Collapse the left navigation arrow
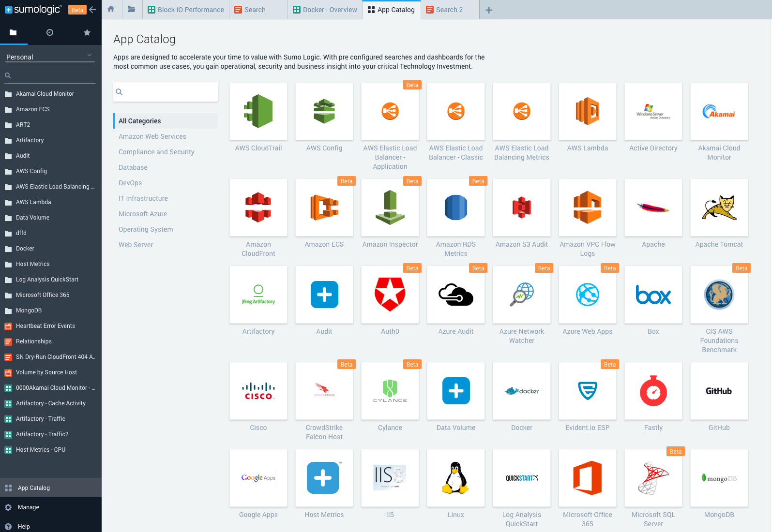This screenshot has height=532, width=772. 93,10
